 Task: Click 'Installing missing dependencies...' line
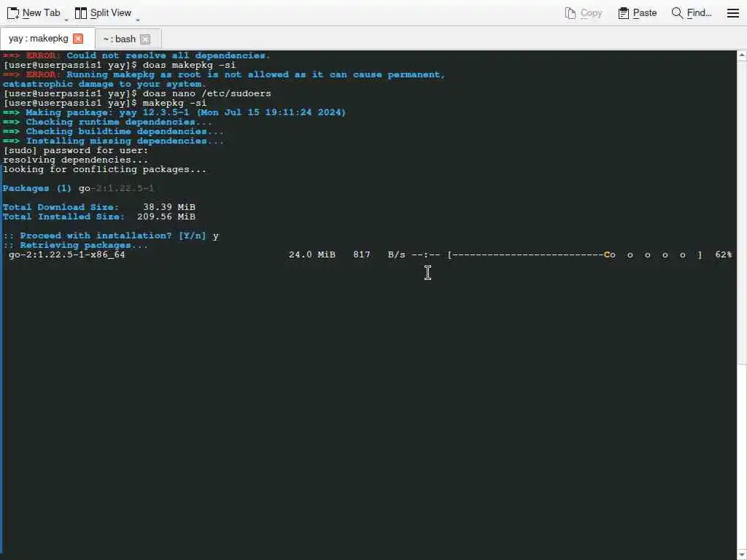[125, 141]
